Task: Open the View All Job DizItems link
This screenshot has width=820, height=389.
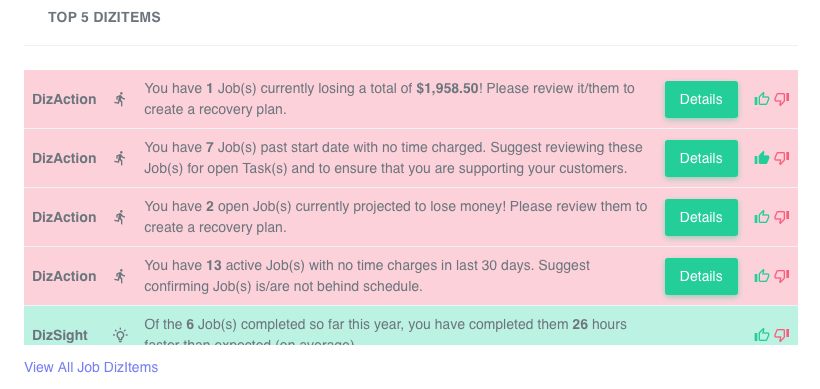Action: pyautogui.click(x=91, y=367)
